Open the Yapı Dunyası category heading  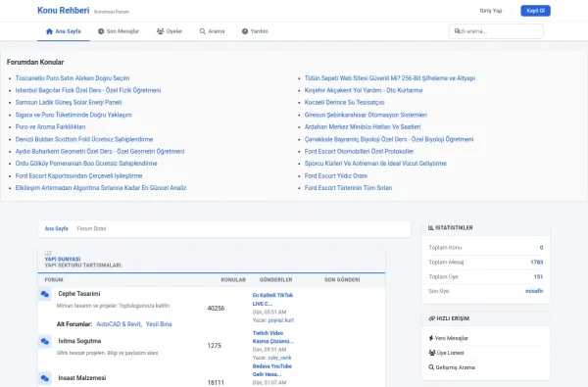point(63,259)
